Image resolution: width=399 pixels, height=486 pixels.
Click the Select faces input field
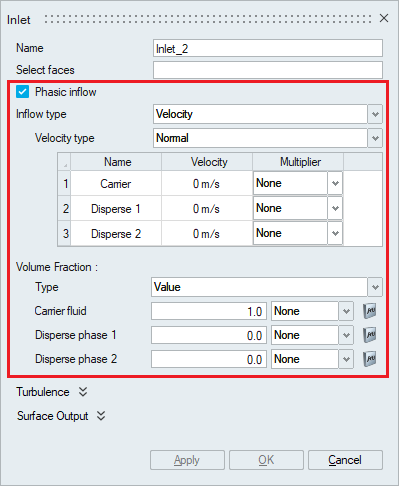click(268, 70)
